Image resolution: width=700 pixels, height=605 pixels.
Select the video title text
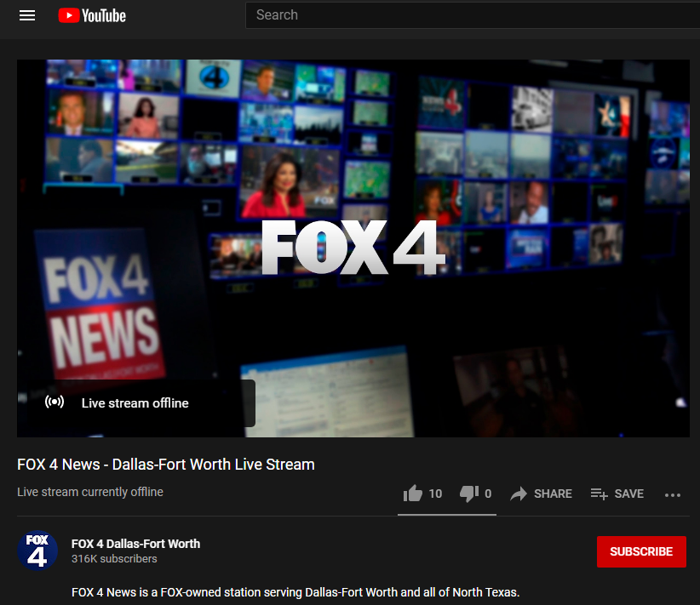coord(165,465)
